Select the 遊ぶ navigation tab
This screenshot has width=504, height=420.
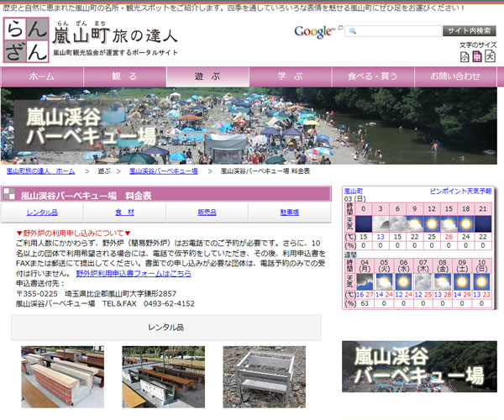tap(207, 76)
